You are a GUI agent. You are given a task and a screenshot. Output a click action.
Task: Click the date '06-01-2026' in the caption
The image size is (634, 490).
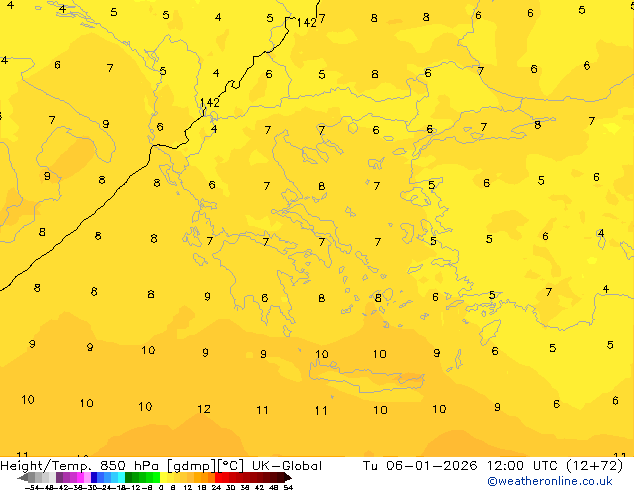point(431,466)
